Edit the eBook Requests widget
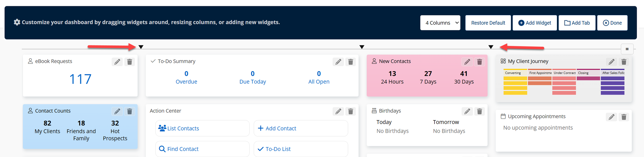Image resolution: width=644 pixels, height=157 pixels. click(117, 62)
